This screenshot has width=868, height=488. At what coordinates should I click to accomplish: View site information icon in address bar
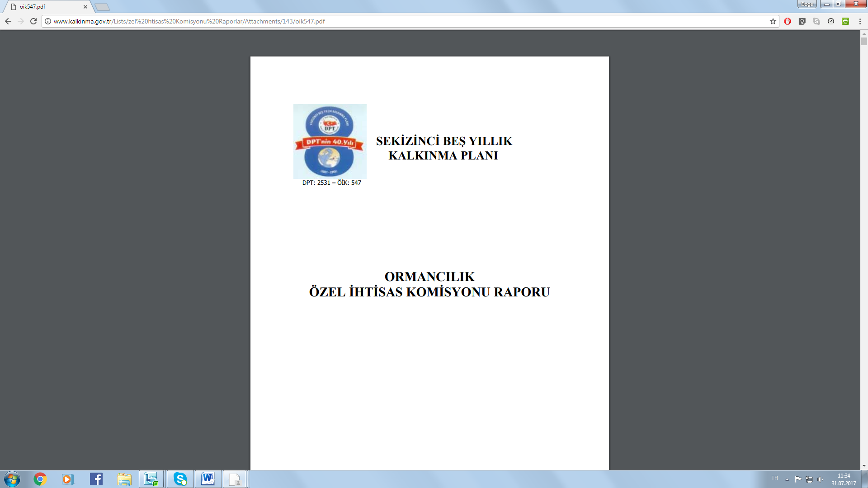(48, 21)
